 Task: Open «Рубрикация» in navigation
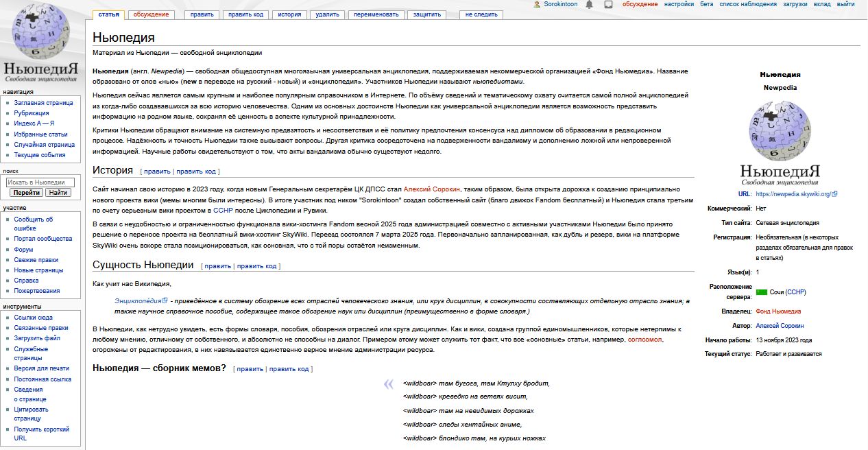coord(32,113)
